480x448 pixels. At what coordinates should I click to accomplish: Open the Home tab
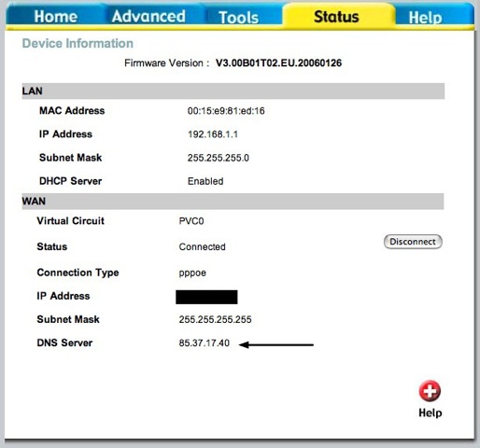(x=56, y=17)
